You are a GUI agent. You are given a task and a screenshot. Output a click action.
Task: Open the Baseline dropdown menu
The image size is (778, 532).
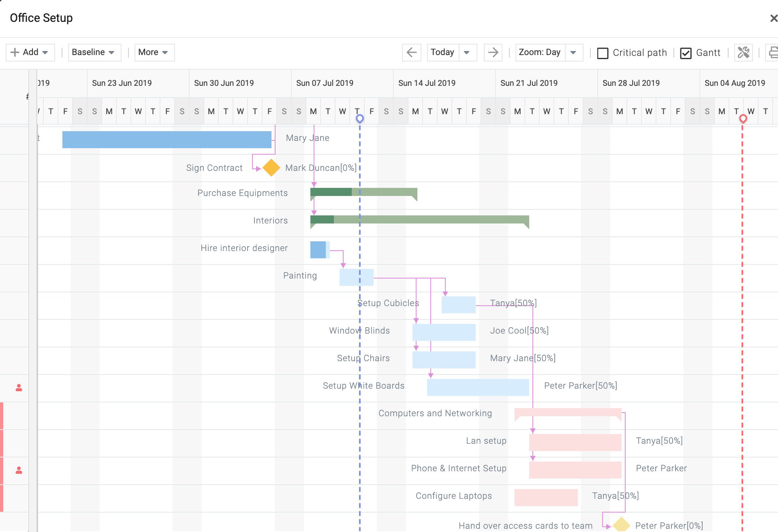tap(92, 52)
